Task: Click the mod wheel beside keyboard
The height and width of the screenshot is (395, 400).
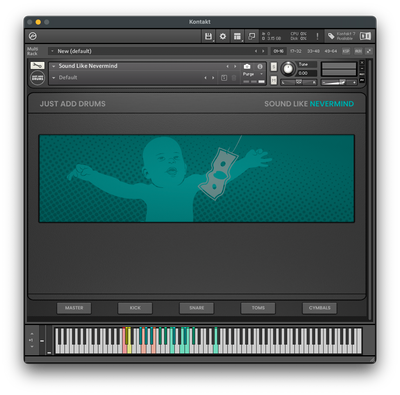Action: 49,340
